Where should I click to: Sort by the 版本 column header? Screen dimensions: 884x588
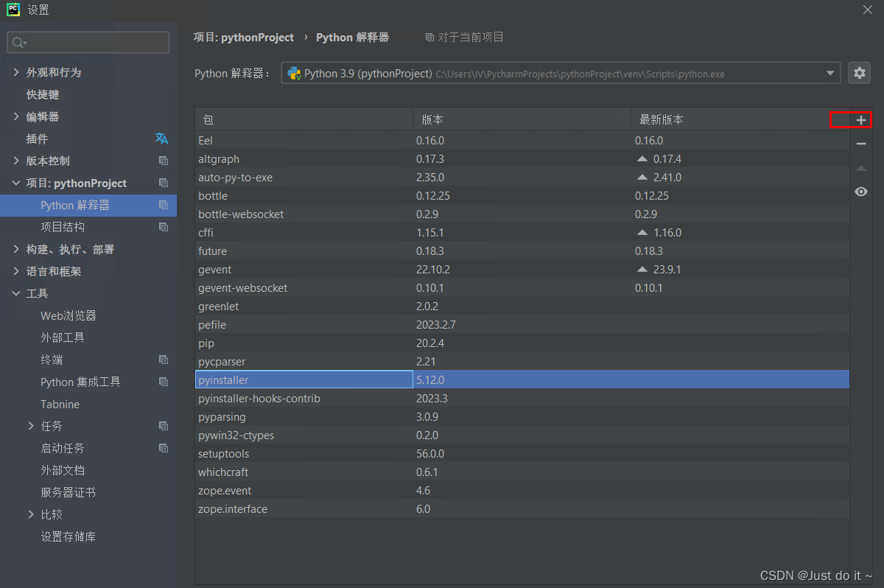[522, 119]
